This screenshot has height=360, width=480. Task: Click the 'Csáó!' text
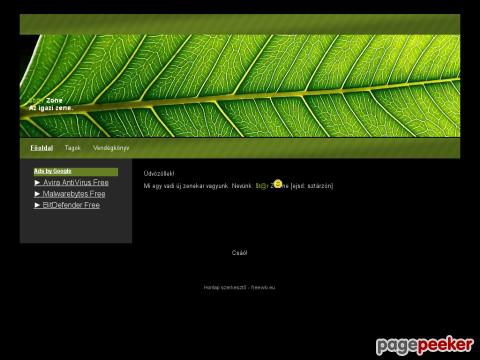coord(239,253)
